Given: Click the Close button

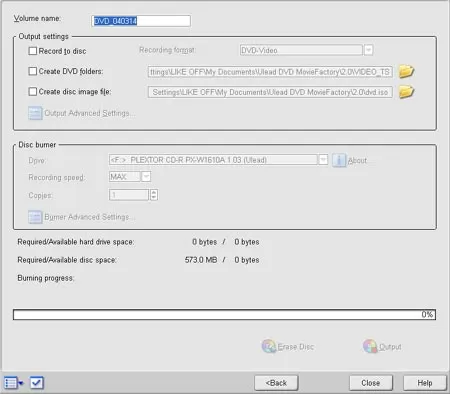Looking at the screenshot, I should 371,383.
